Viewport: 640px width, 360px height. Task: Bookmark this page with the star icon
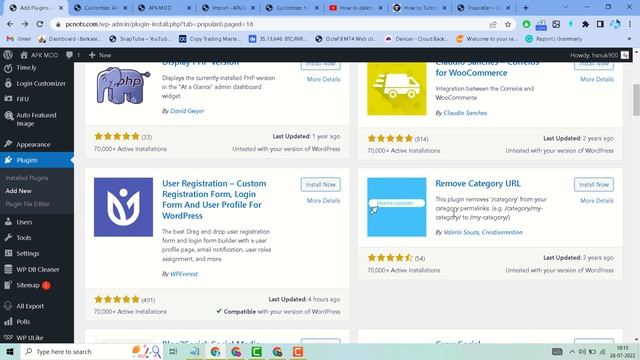(x=508, y=24)
